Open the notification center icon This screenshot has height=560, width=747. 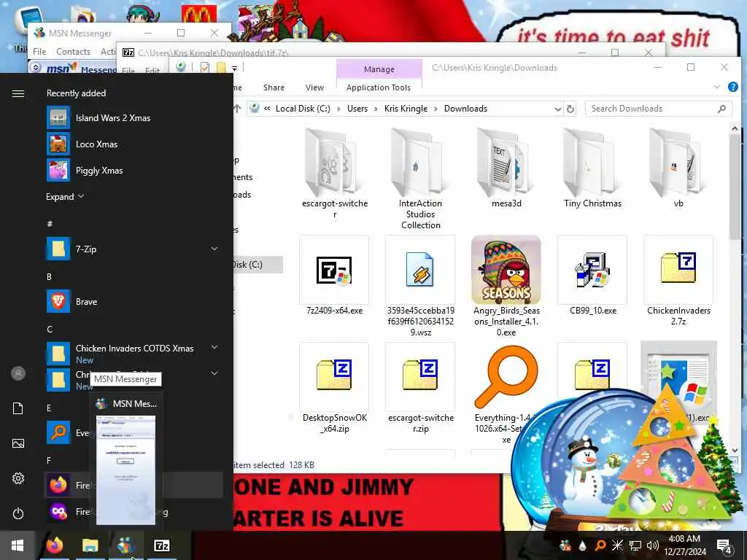pyautogui.click(x=724, y=545)
